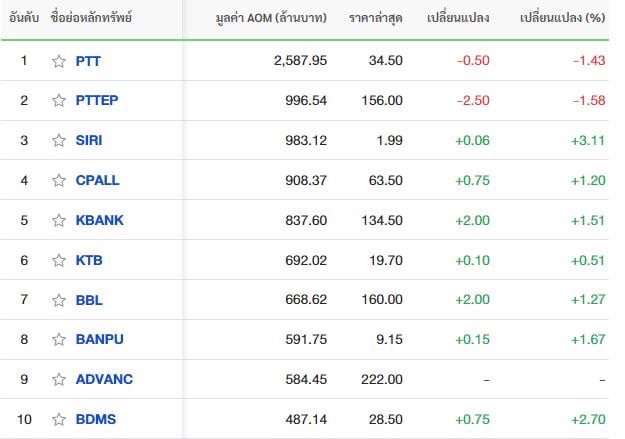Open the PTT stock link
Image resolution: width=625 pixels, height=439 pixels.
(x=88, y=61)
